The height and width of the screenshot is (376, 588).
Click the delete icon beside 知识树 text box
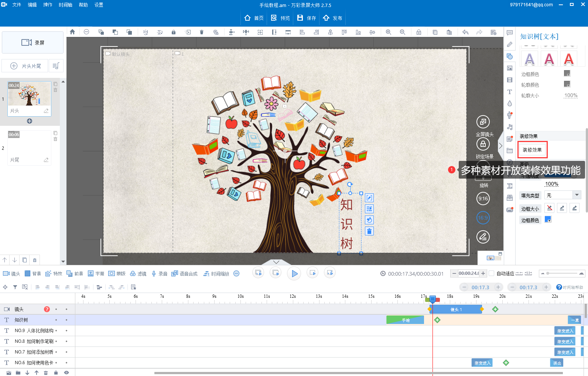tap(369, 231)
